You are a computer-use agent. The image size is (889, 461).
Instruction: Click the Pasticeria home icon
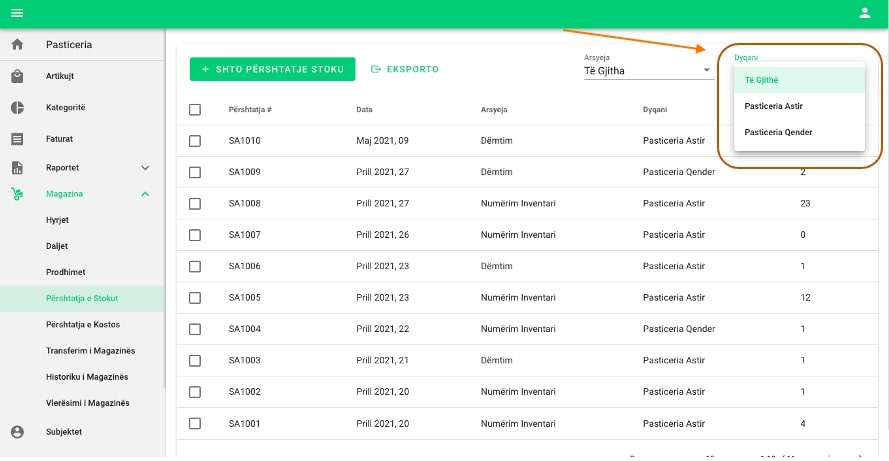click(x=17, y=45)
